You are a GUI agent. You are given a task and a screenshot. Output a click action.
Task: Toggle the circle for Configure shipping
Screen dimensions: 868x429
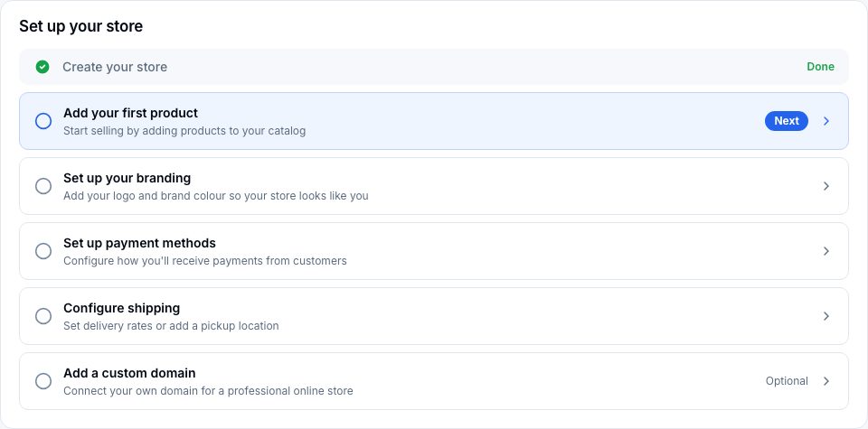click(x=43, y=316)
